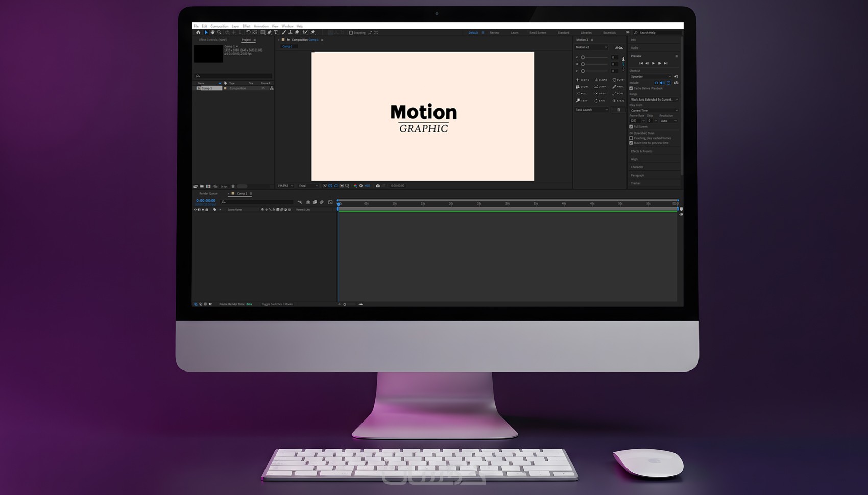This screenshot has width=868, height=495.
Task: Click the Orbit tool in Motion 2
Action: coord(601,94)
